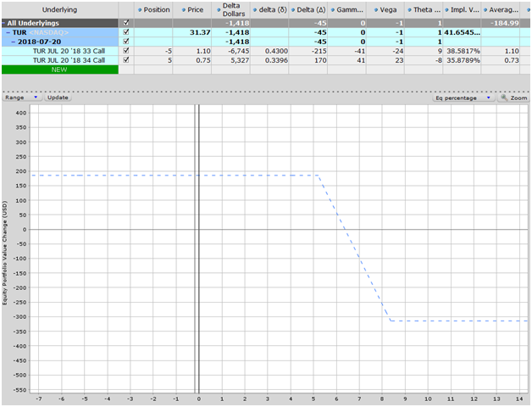The height and width of the screenshot is (407, 532).
Task: Click the TUR price 31.37 cell
Action: pyautogui.click(x=192, y=32)
